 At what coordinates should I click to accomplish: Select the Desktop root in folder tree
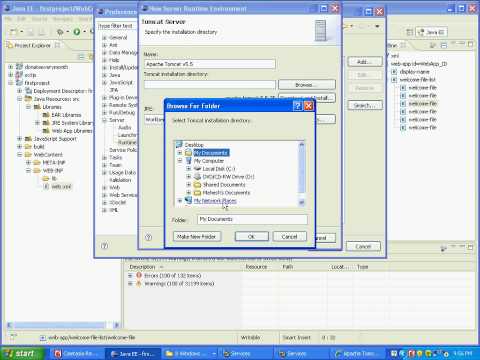pos(194,145)
